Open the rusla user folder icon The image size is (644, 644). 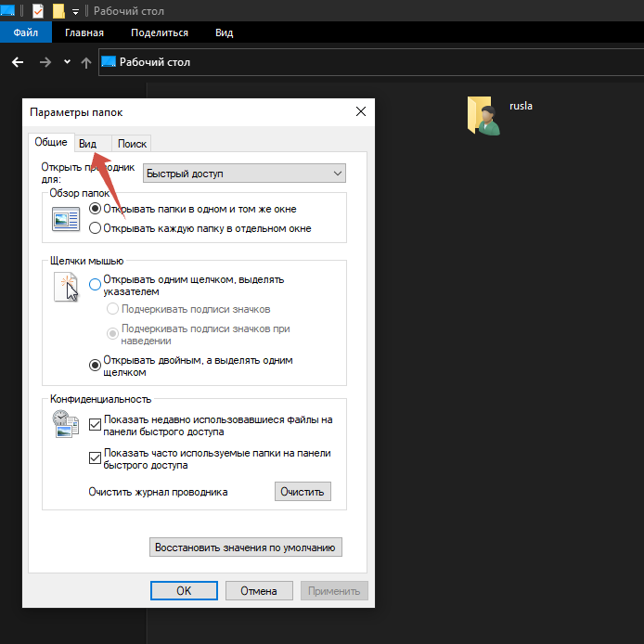[x=483, y=115]
